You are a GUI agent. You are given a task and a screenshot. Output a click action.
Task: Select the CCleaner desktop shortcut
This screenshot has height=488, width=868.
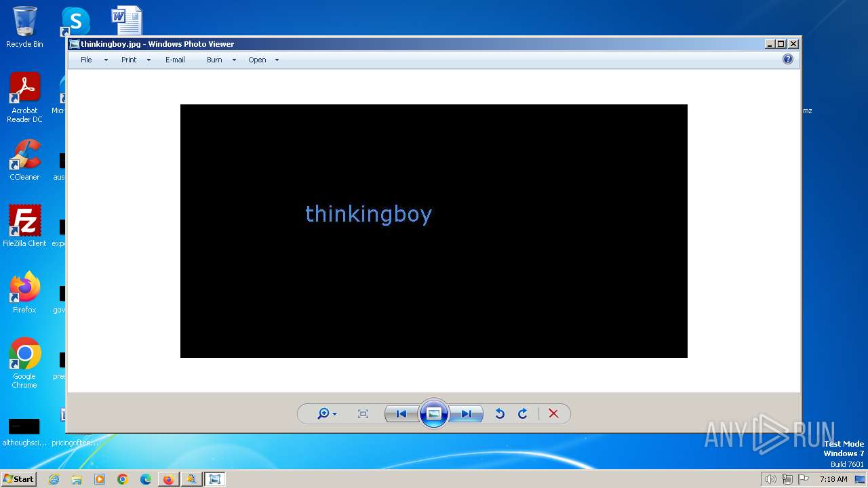coord(24,160)
